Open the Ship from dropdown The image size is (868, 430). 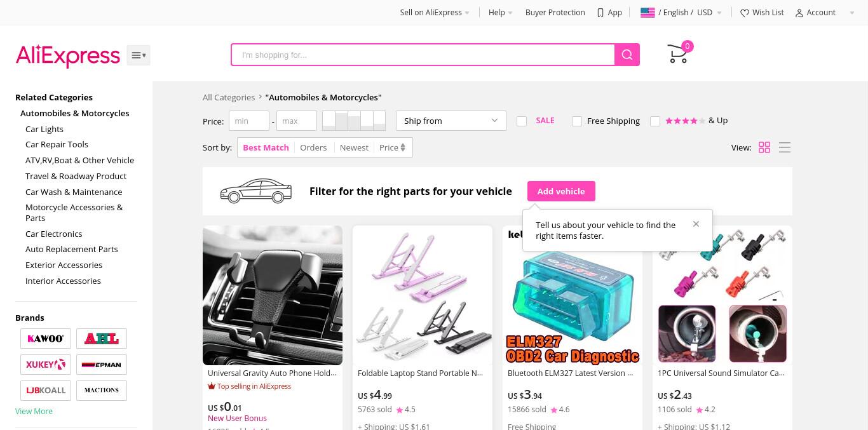coord(451,121)
